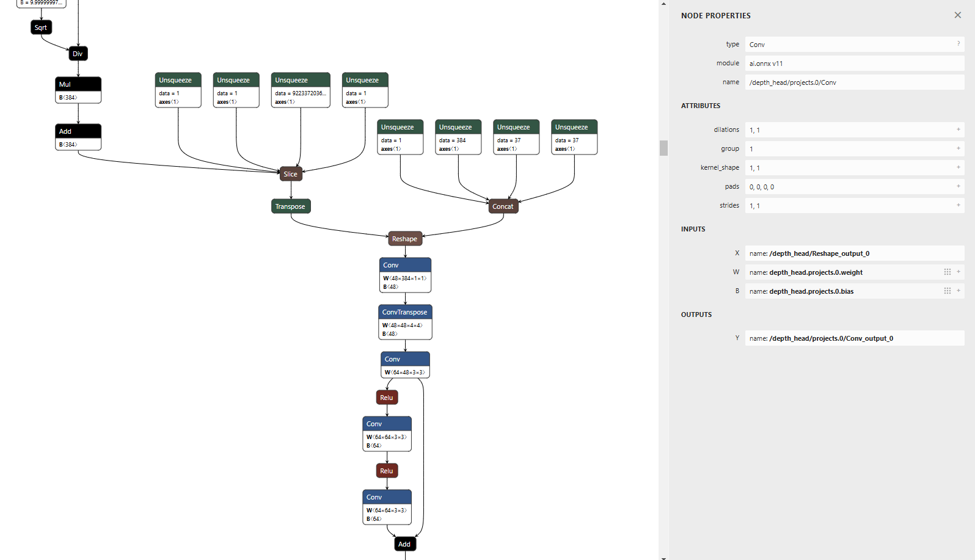Expand the strides attribute value

[x=958, y=205]
